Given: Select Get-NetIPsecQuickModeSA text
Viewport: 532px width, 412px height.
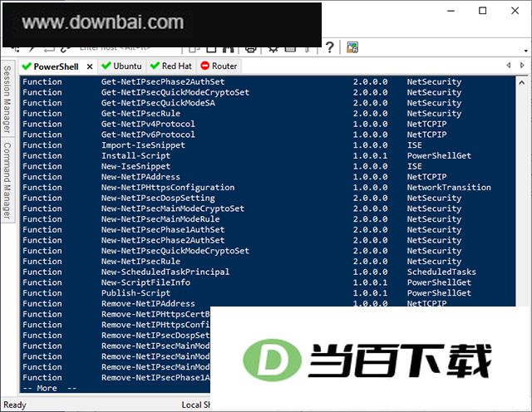Looking at the screenshot, I should click(x=158, y=103).
